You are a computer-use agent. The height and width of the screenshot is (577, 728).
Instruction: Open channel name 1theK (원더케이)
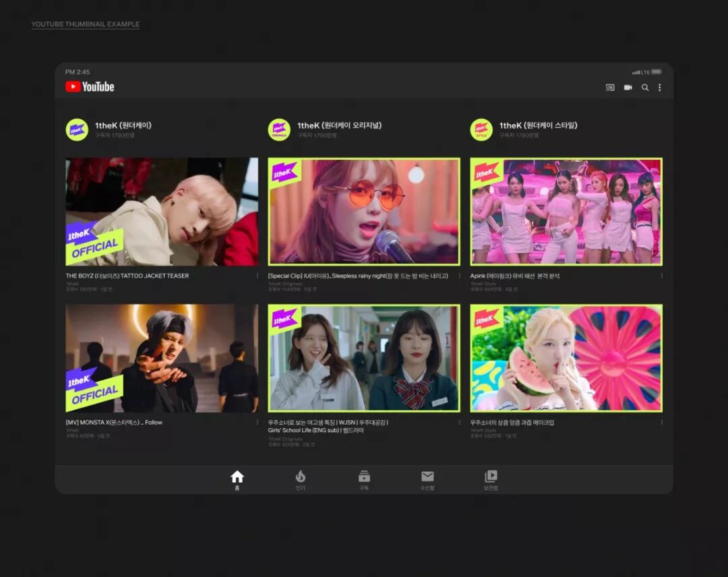(x=123, y=125)
